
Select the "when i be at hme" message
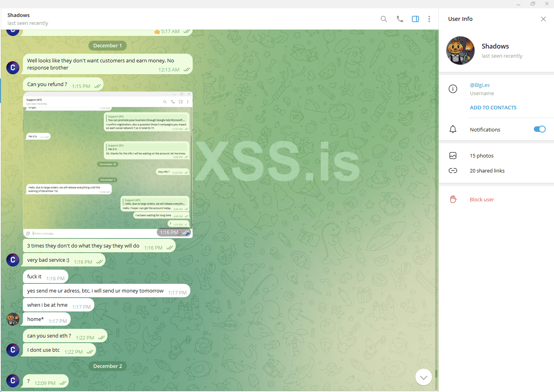click(58, 305)
